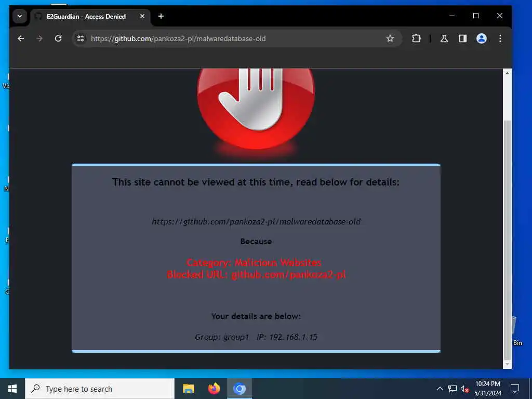Image resolution: width=532 pixels, height=399 pixels.
Task: Minimize the Chrome window
Action: (452, 16)
